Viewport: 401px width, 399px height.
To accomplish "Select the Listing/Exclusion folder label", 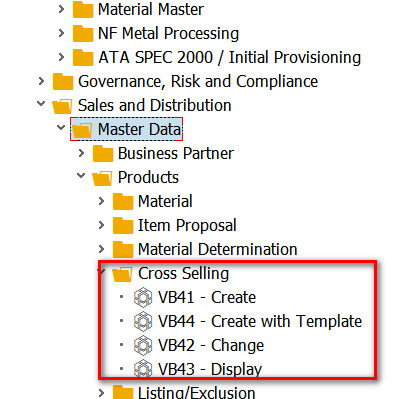I will coord(197,392).
